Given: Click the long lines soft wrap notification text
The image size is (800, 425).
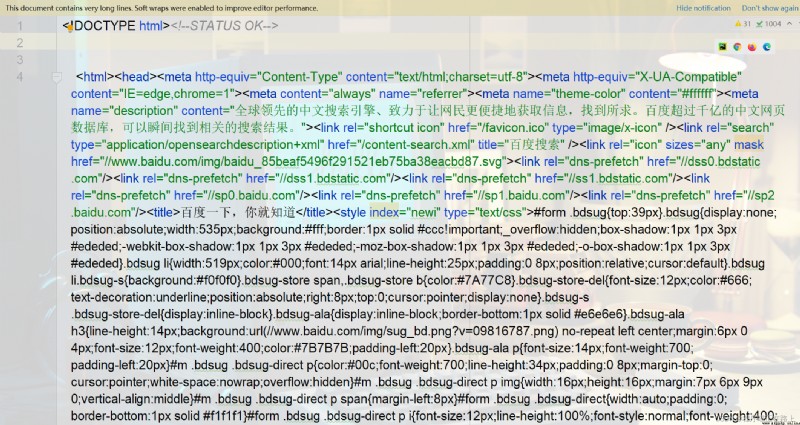Looking at the screenshot, I should point(162,8).
